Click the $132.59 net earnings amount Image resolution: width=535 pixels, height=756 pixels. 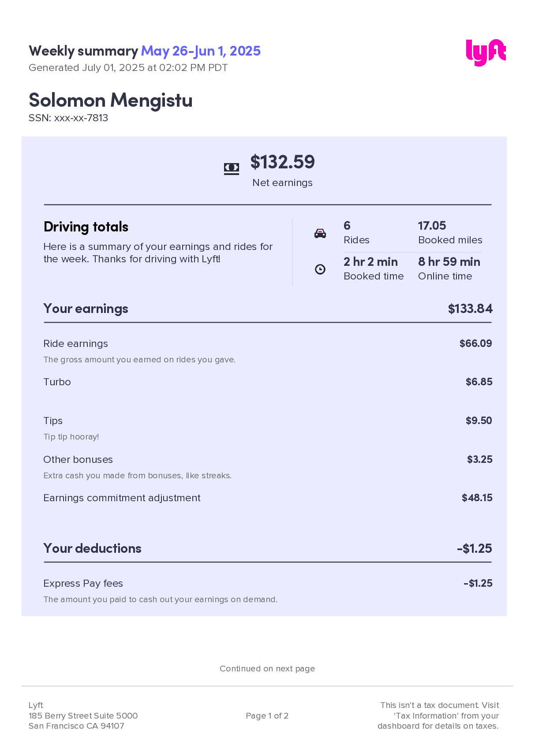click(282, 162)
